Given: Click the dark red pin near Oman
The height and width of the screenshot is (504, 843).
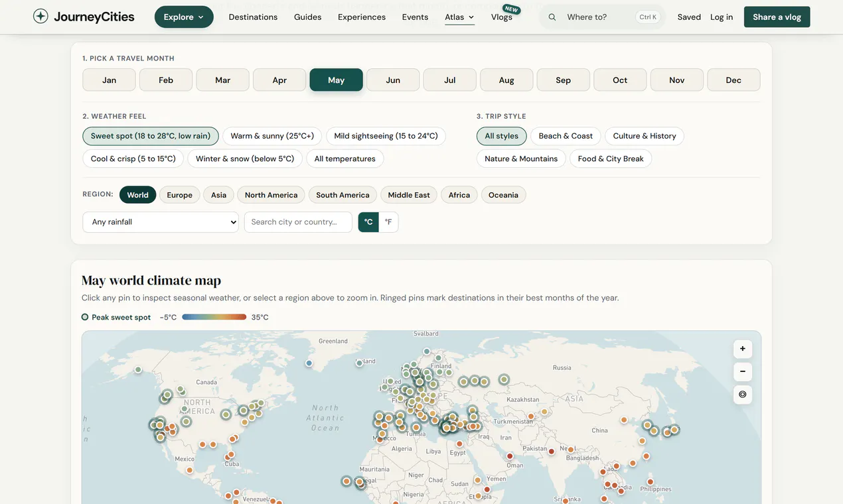Looking at the screenshot, I should pyautogui.click(x=510, y=456).
